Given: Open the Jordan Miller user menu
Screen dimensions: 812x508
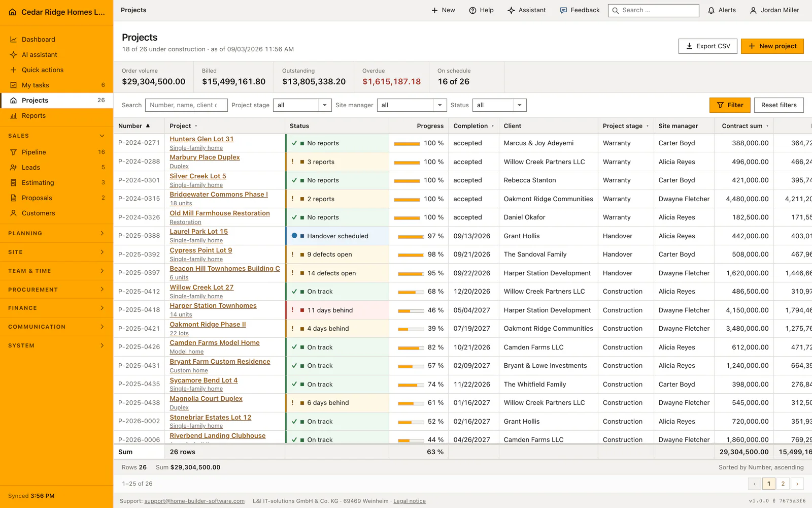Looking at the screenshot, I should coord(774,10).
